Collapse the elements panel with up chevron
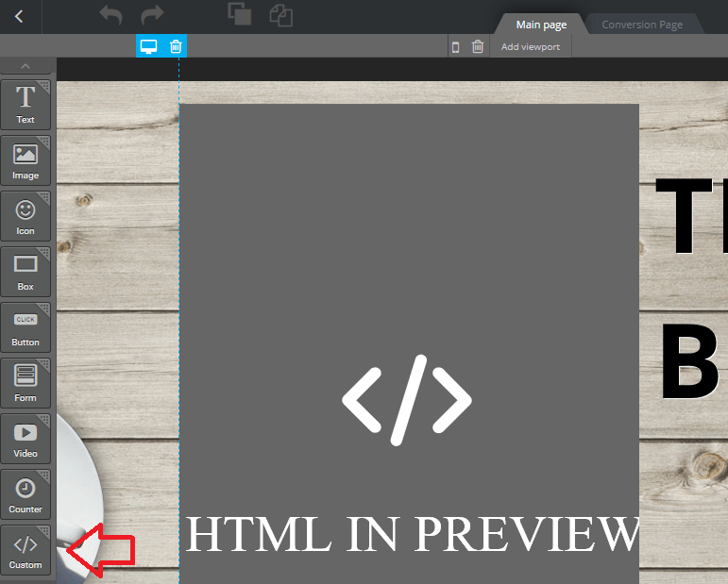728x584 pixels. (x=25, y=66)
